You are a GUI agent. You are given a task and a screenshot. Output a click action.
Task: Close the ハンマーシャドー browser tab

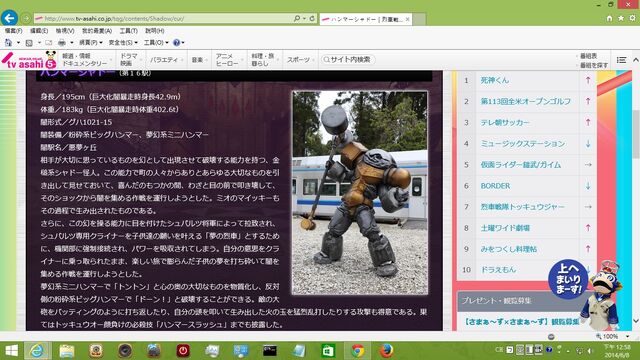pyautogui.click(x=407, y=19)
